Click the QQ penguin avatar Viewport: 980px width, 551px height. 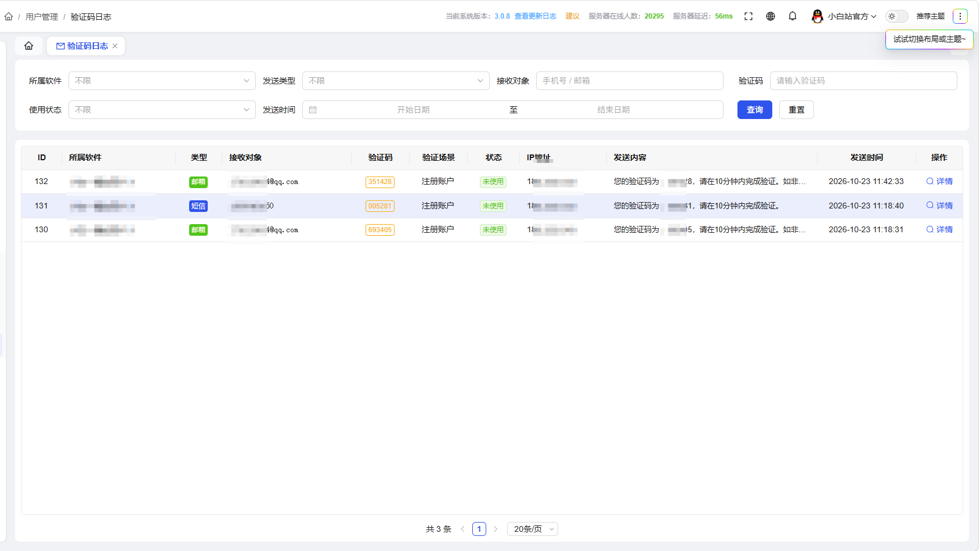click(x=818, y=16)
